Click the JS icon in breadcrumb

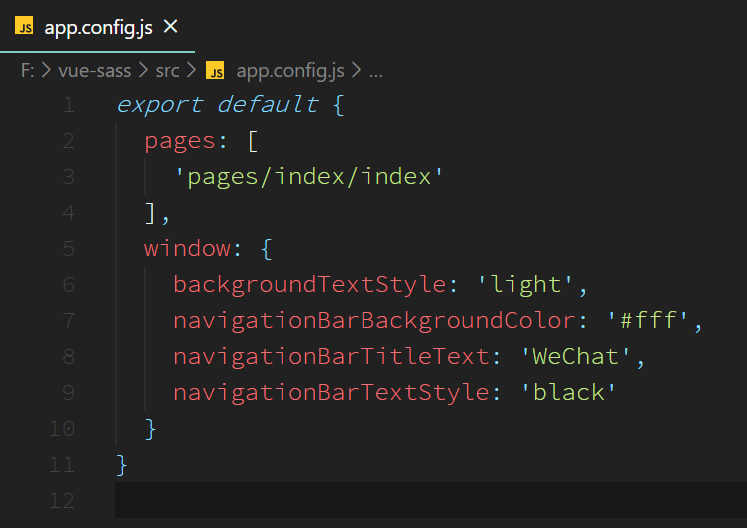(x=215, y=71)
